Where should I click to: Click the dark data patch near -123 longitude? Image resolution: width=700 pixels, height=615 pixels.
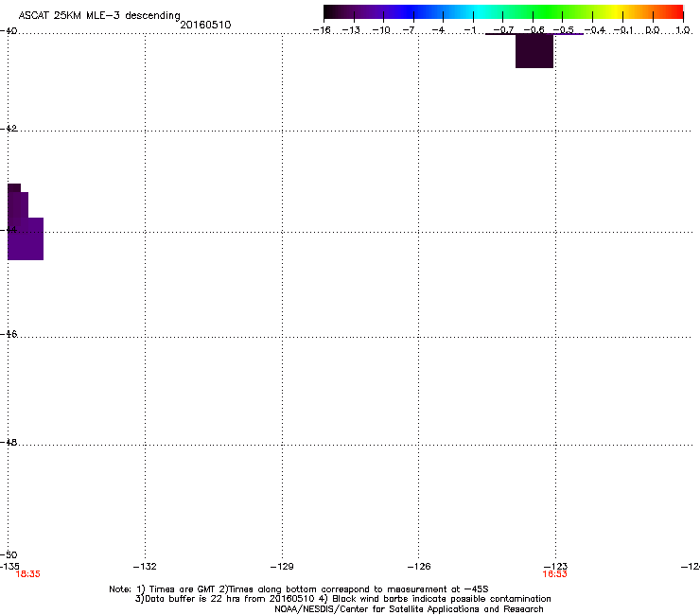pyautogui.click(x=534, y=51)
